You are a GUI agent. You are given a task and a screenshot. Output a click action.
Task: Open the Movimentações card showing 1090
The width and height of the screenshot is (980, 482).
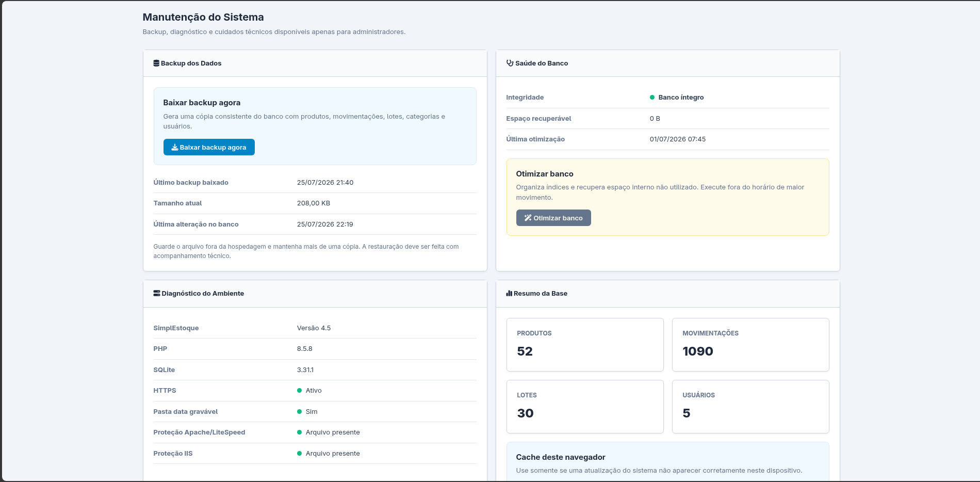(x=750, y=345)
